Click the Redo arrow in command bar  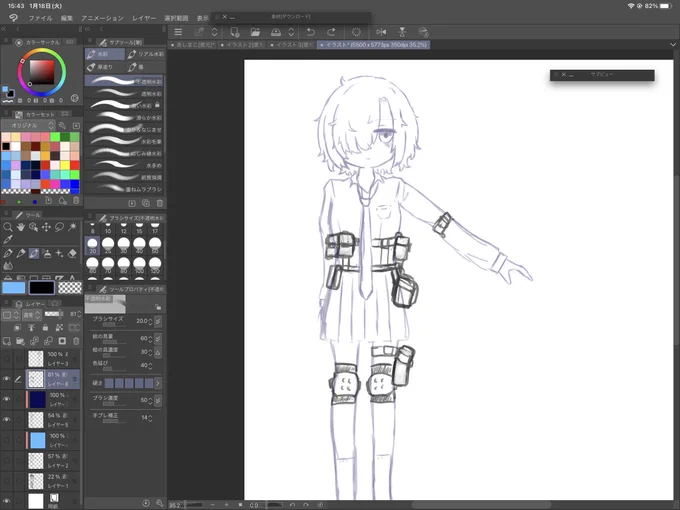click(x=331, y=32)
